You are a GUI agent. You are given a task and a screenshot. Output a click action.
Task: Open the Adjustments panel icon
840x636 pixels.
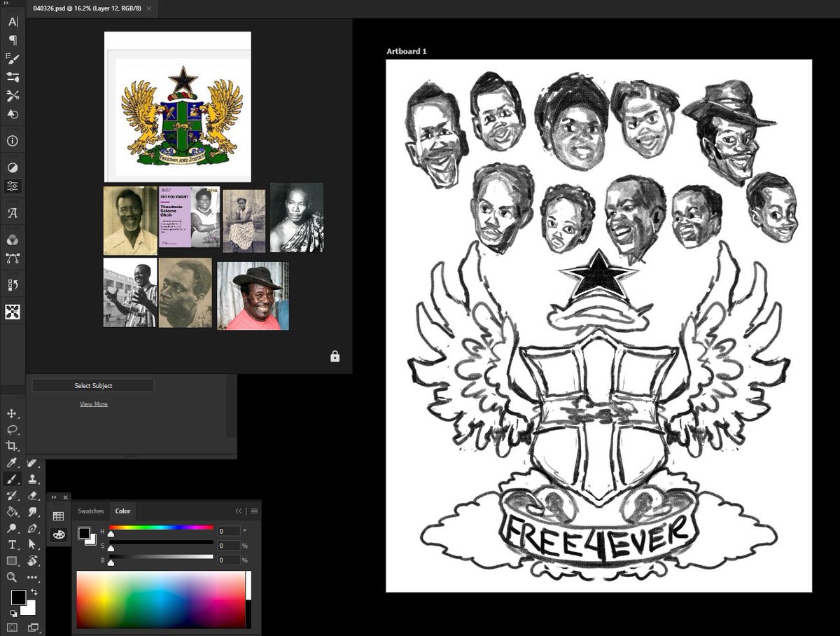13,168
